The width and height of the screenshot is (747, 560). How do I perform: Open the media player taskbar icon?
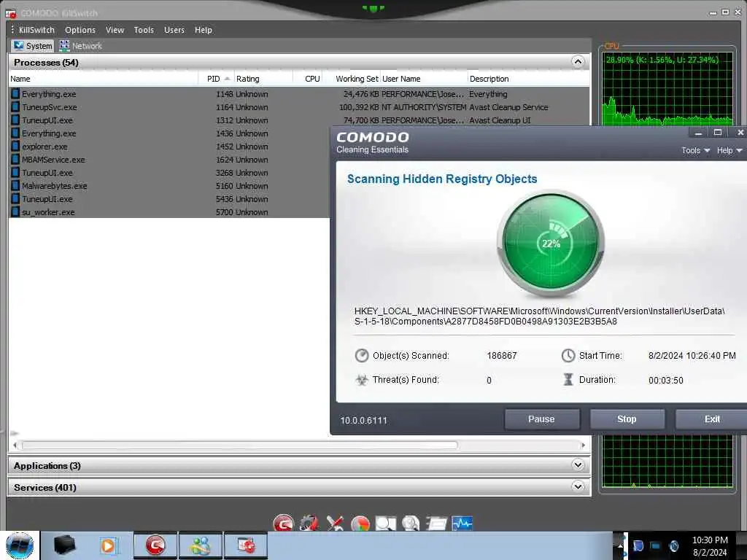[109, 545]
